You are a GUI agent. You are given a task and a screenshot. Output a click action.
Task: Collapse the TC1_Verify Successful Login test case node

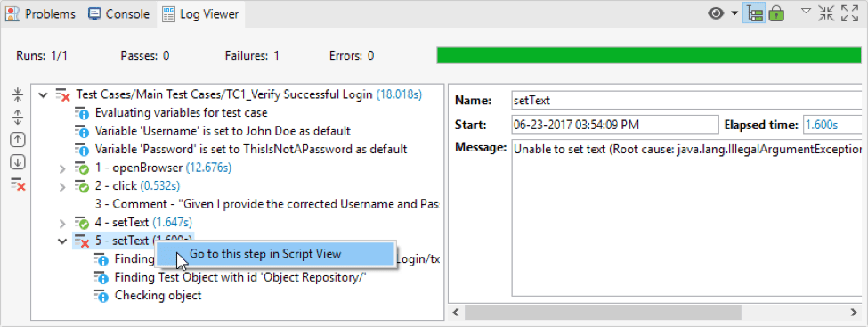44,95
